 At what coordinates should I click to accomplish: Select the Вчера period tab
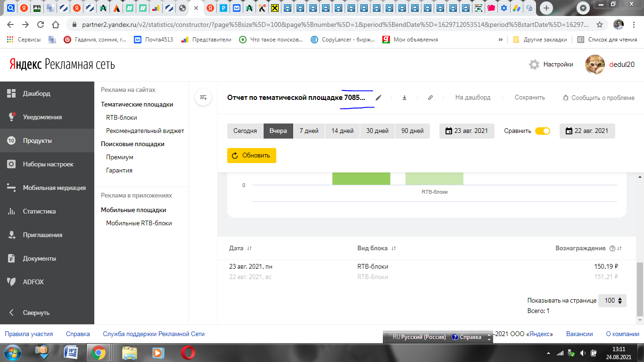click(x=278, y=131)
